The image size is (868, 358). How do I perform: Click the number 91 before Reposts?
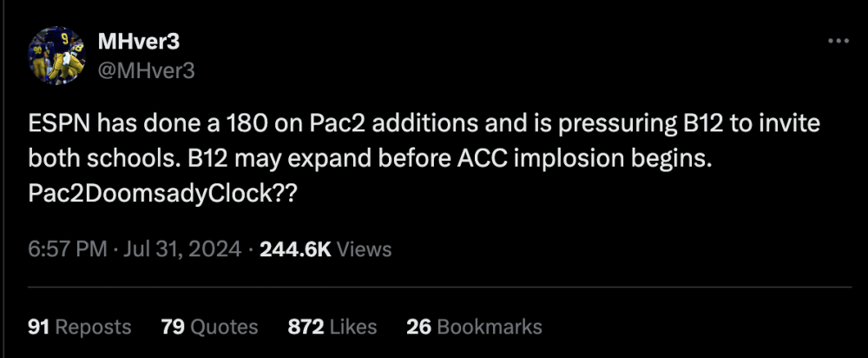click(x=38, y=327)
